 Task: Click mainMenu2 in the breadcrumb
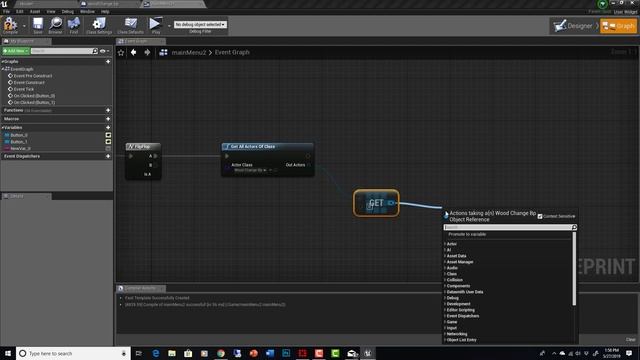point(189,52)
